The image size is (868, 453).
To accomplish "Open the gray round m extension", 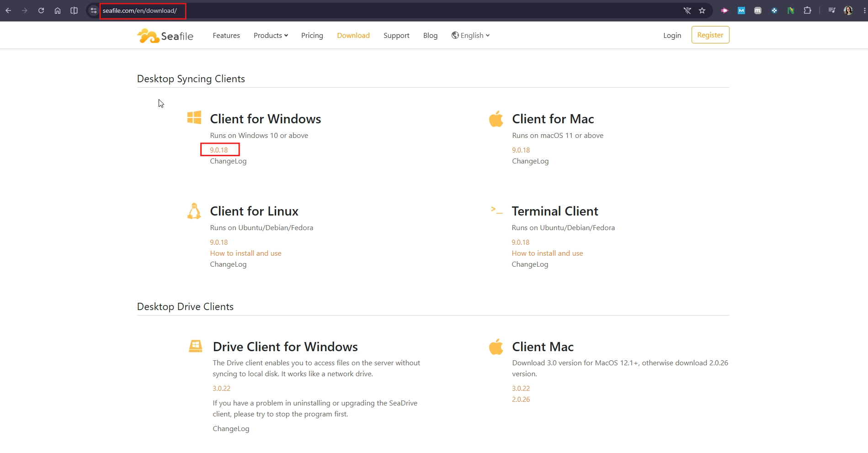I will coord(758,11).
